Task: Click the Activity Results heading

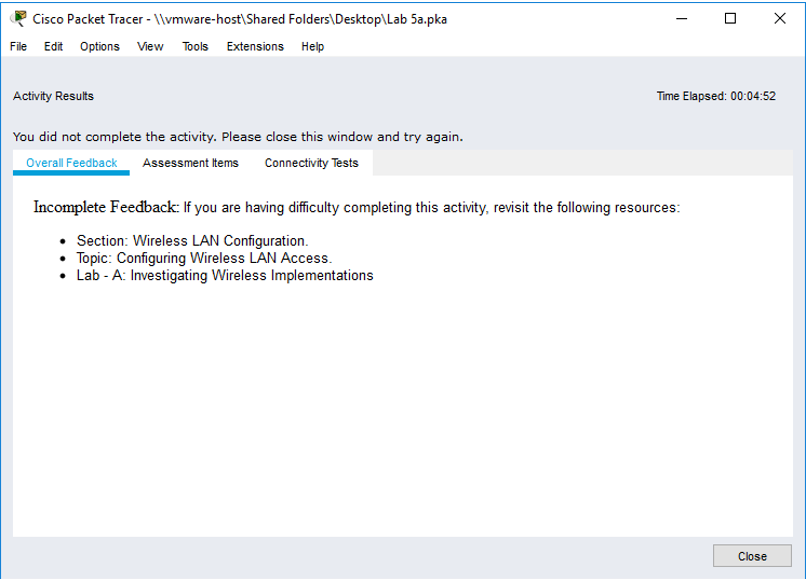Action: point(53,97)
